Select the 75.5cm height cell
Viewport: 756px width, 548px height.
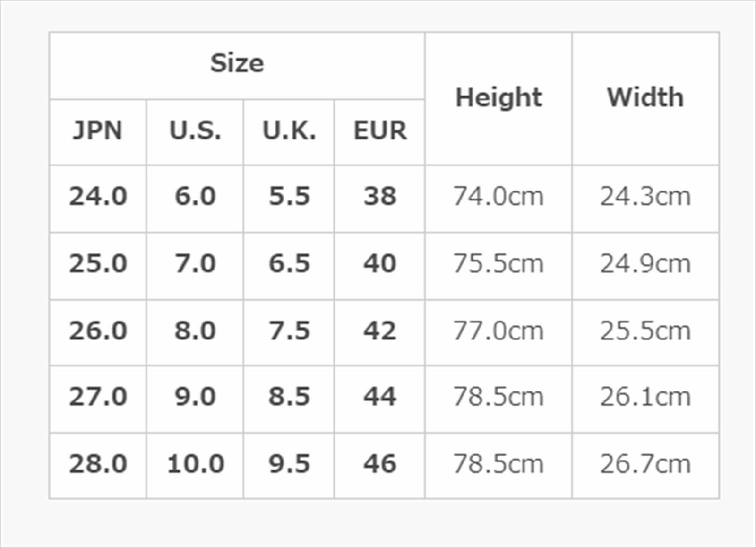[x=498, y=266]
